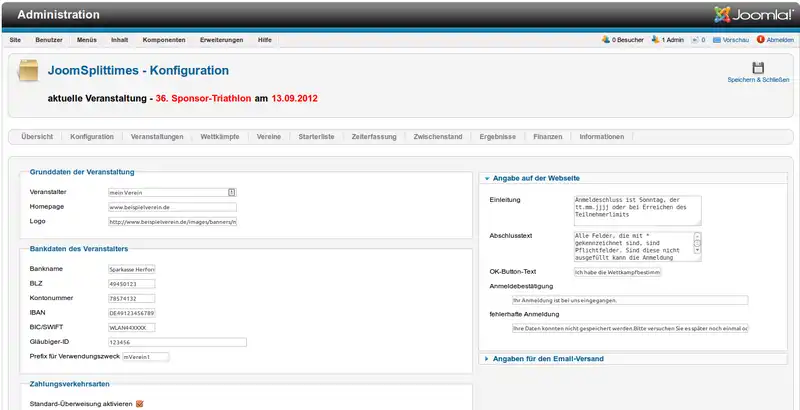800x410 pixels.
Task: Switch to the Zwischenstand tab
Action: click(438, 137)
